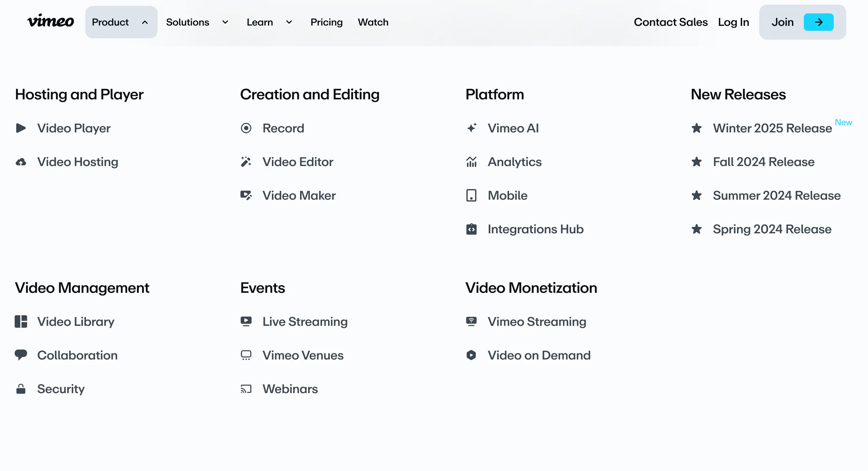This screenshot has width=868, height=471.
Task: Expand the Learn dropdown
Action: (269, 22)
